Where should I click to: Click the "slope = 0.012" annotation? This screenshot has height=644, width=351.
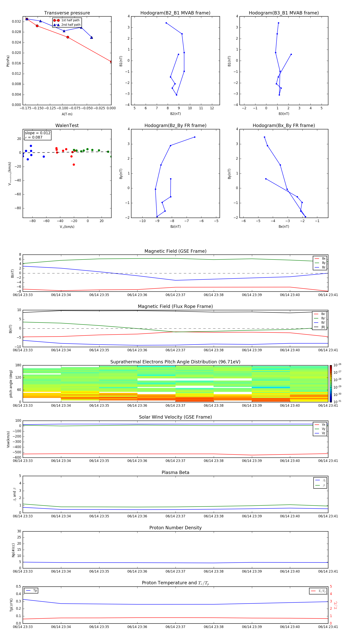click(37, 133)
